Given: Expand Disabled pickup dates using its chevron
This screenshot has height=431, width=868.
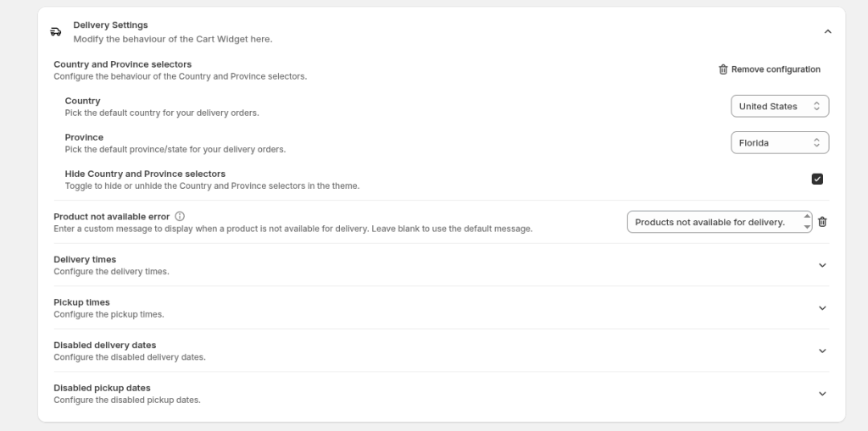Looking at the screenshot, I should (821, 394).
